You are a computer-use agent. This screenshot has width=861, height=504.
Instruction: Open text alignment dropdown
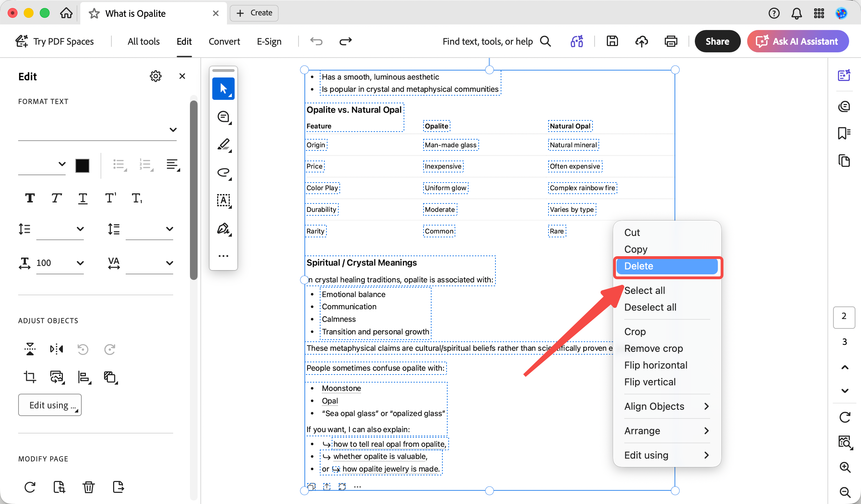click(x=173, y=164)
